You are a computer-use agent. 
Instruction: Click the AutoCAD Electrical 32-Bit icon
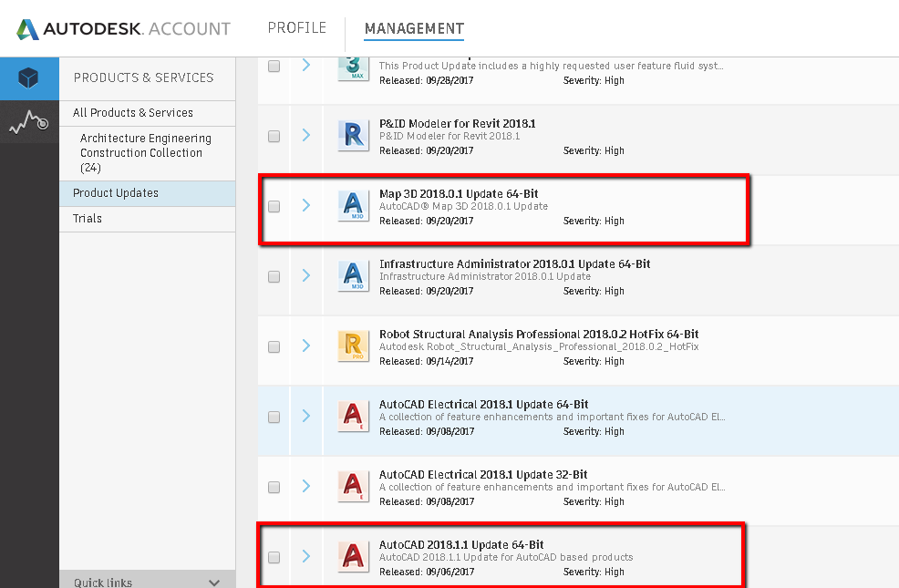click(353, 487)
